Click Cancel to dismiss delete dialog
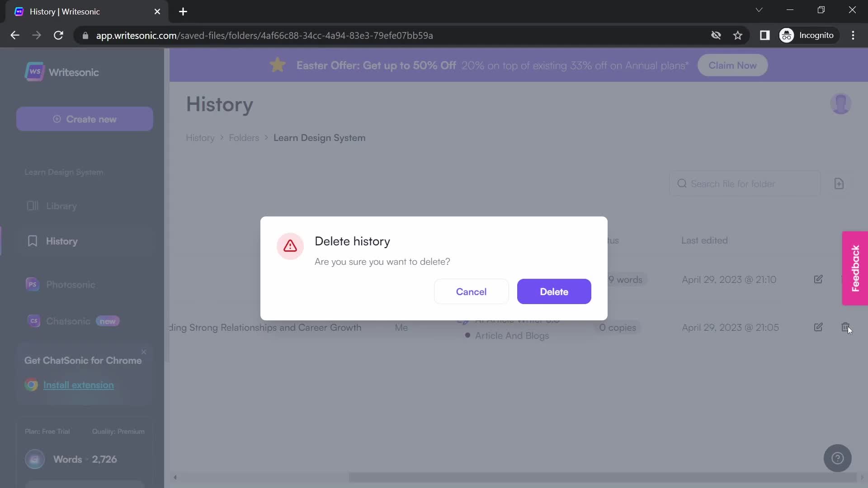Screen dimensions: 868x488 [x=471, y=291]
